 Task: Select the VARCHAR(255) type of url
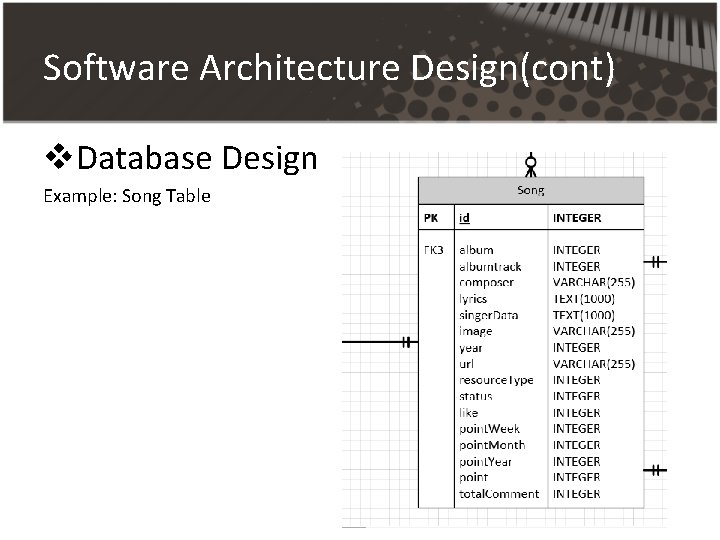click(594, 364)
